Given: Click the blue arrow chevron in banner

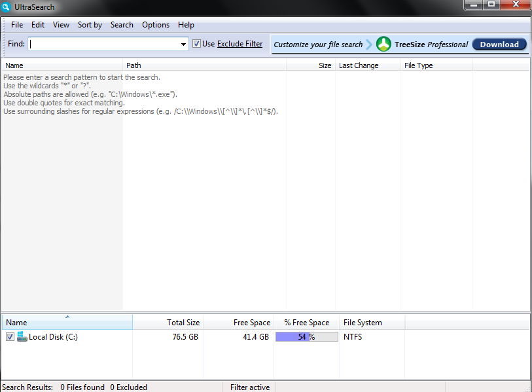Looking at the screenshot, I should tap(369, 44).
